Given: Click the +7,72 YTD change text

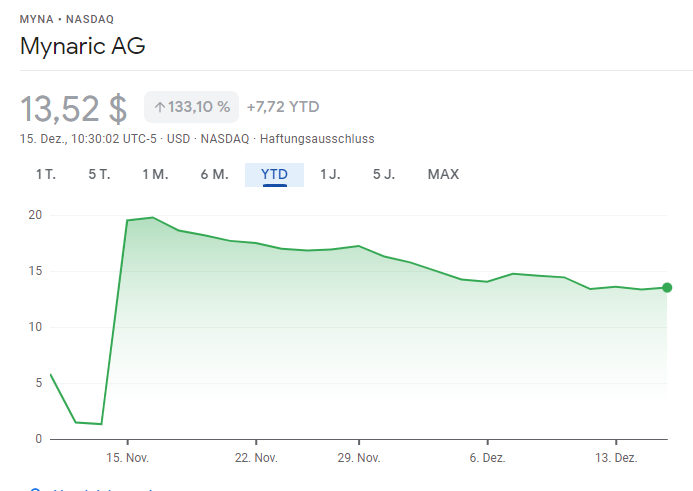Looking at the screenshot, I should 283,107.
